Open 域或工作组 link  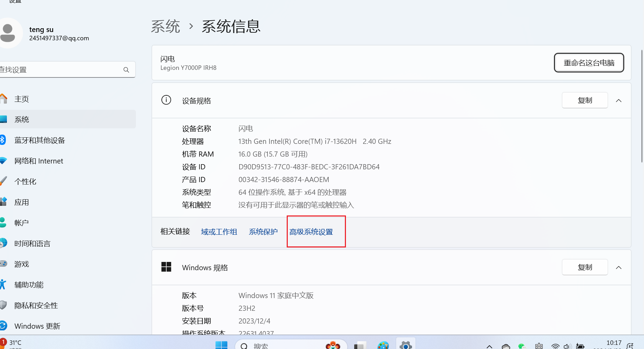(x=219, y=232)
